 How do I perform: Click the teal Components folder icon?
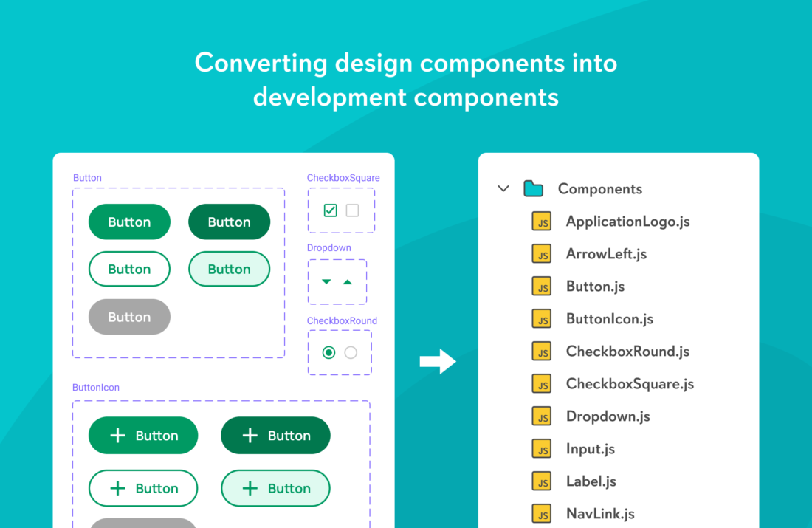[533, 188]
